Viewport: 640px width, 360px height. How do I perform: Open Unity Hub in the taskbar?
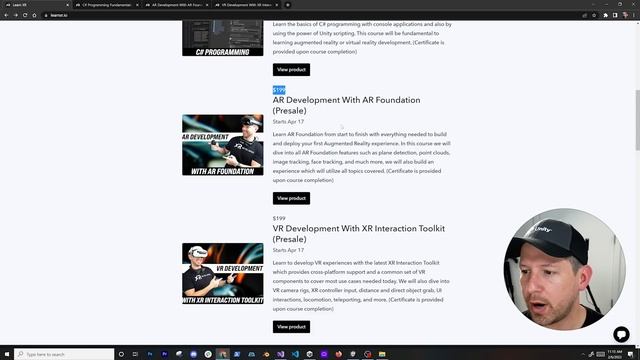[x=309, y=354]
